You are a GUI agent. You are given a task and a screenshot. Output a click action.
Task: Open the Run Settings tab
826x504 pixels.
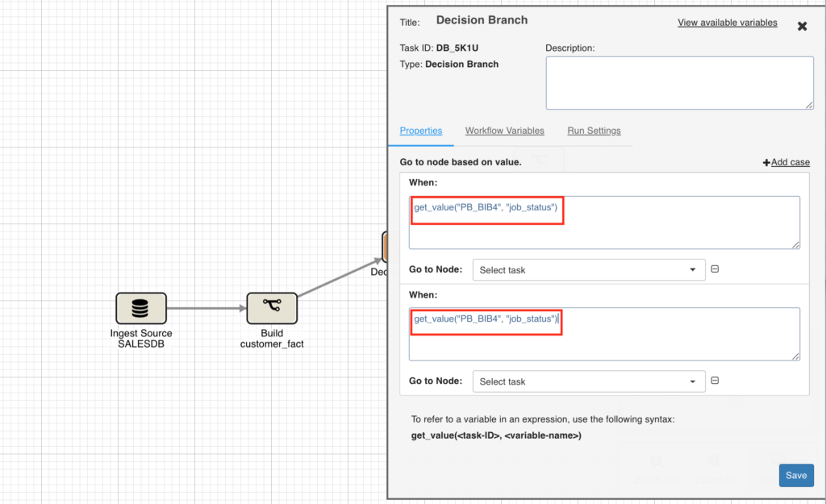(594, 131)
